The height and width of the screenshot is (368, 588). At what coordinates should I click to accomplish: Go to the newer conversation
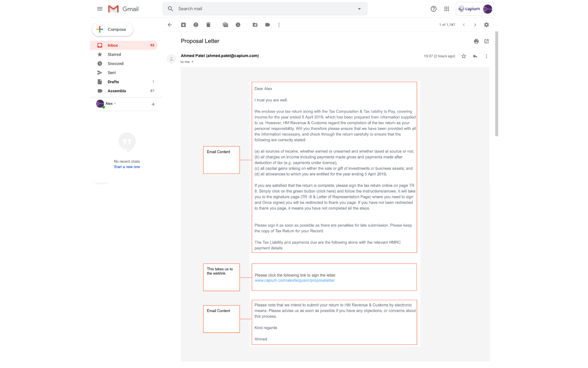tap(464, 25)
